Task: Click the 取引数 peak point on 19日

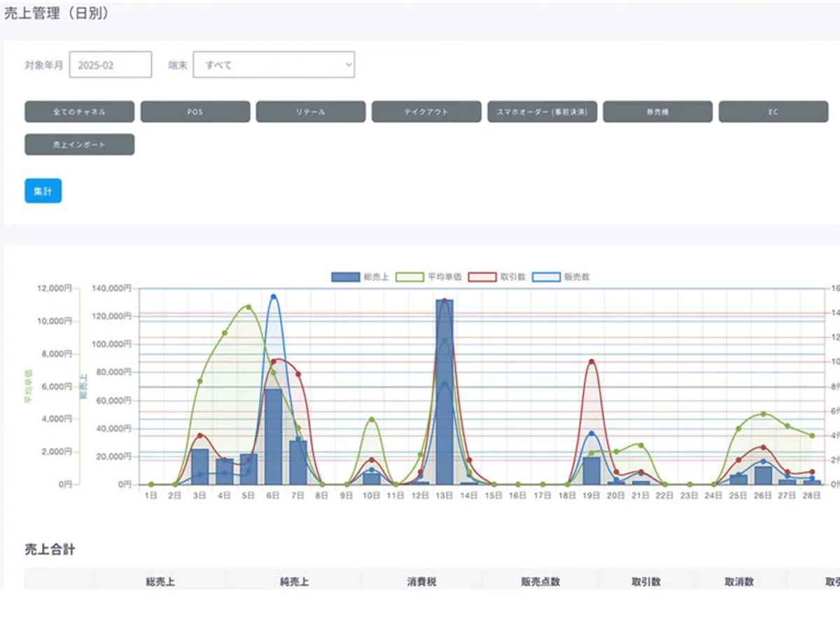Action: coord(591,362)
